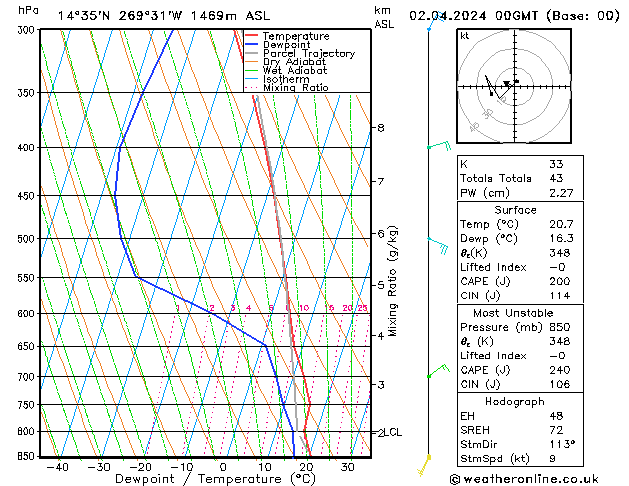The width and height of the screenshot is (629, 486).
Task: Click the yellow surface wind barb at 850 hPa
Action: tap(424, 465)
